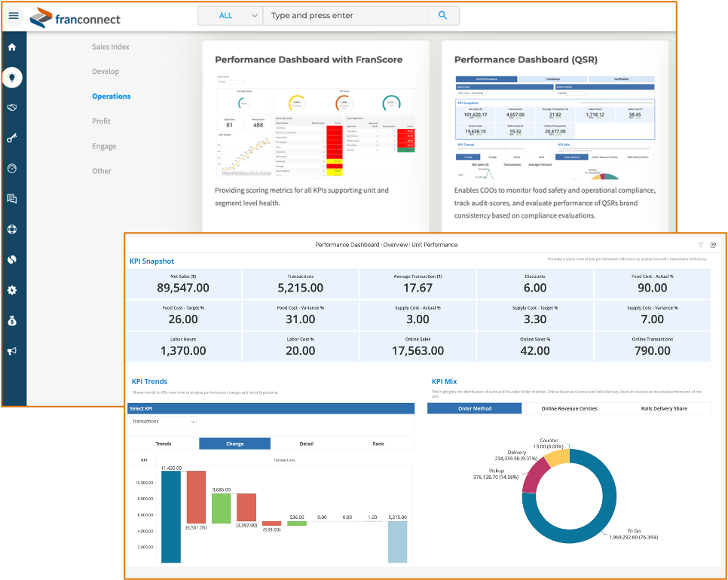Viewport: 728px width, 580px height.
Task: Open the megaphone sidebar icon
Action: pyautogui.click(x=13, y=351)
